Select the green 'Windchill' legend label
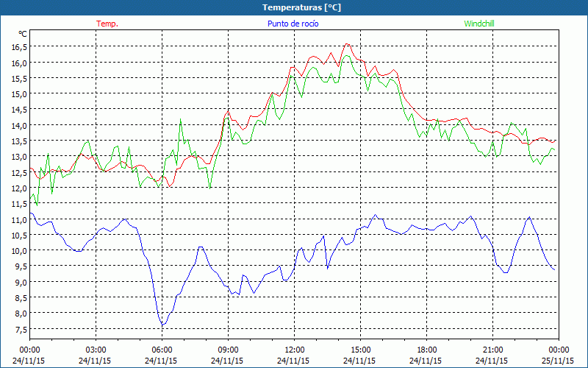This screenshot has height=368, width=588. click(x=479, y=24)
